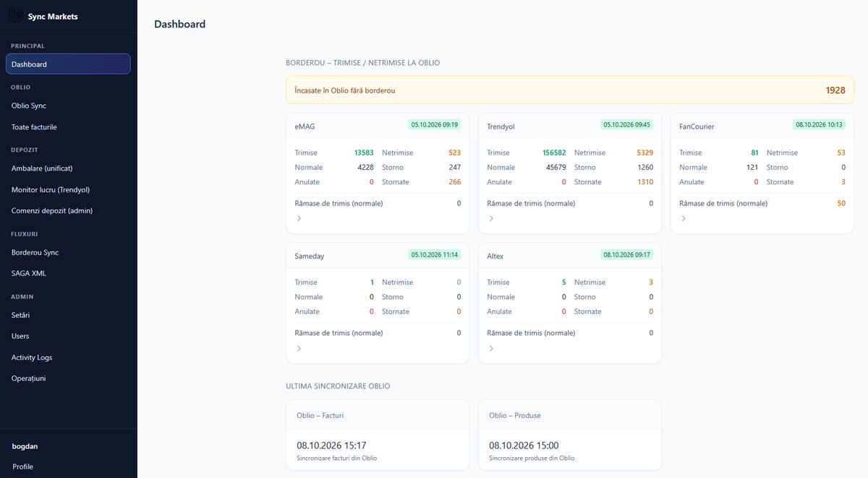868x478 pixels.
Task: Click the FanCourier card title
Action: click(x=697, y=126)
